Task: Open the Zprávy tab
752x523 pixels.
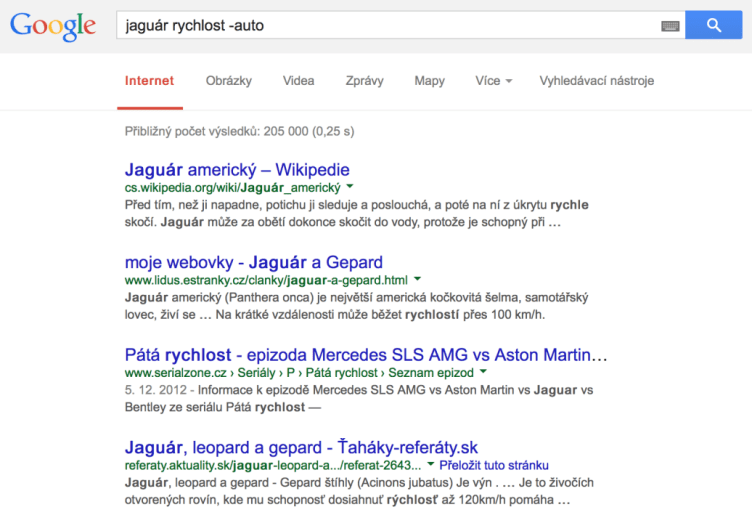Action: pos(364,81)
